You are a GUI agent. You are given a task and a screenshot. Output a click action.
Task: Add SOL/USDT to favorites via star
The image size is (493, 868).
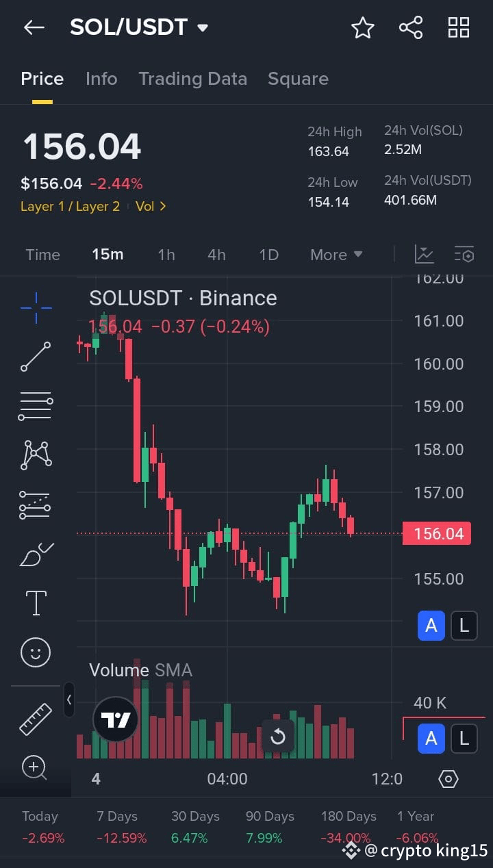(362, 27)
